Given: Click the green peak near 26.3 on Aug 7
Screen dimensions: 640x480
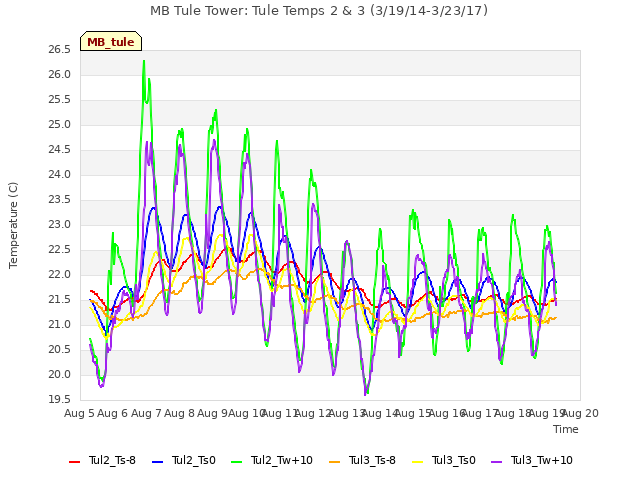Looking at the screenshot, I should pos(144,62).
